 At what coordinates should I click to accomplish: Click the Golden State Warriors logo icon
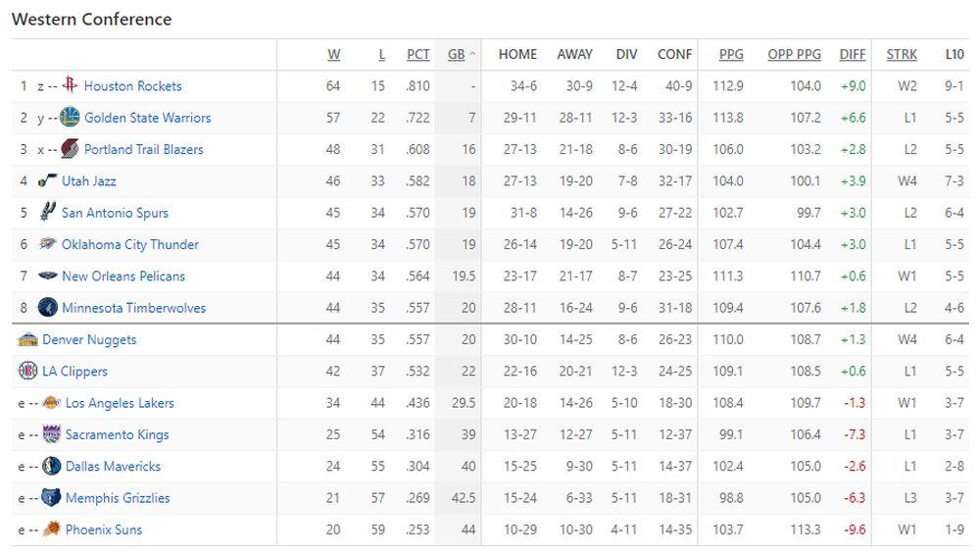(70, 118)
